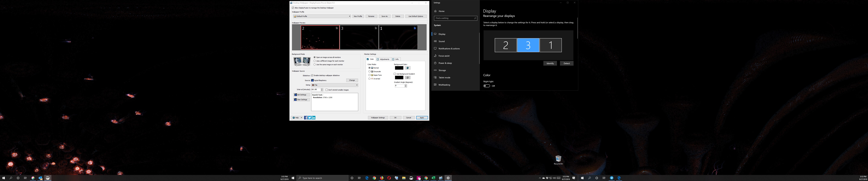Click the Detect button
Screen dimensions: 868x181
pyautogui.click(x=566, y=63)
